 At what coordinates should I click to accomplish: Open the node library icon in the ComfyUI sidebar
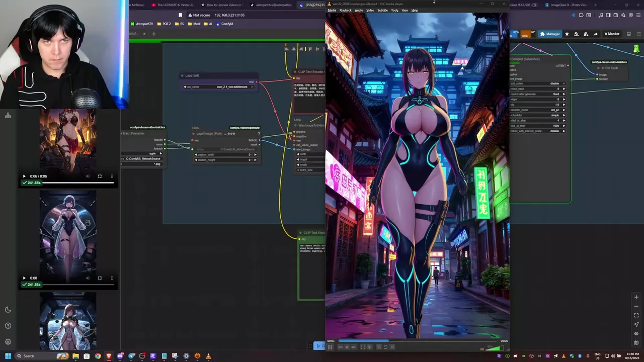(x=8, y=116)
